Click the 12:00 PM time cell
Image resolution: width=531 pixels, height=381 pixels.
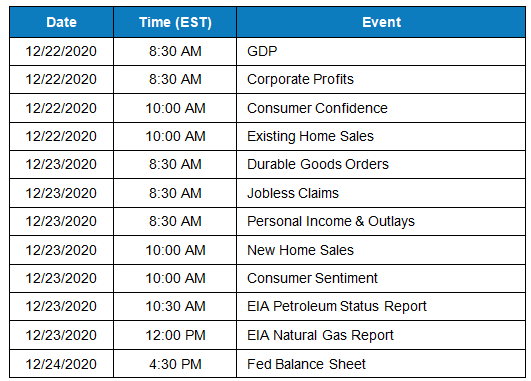click(175, 335)
